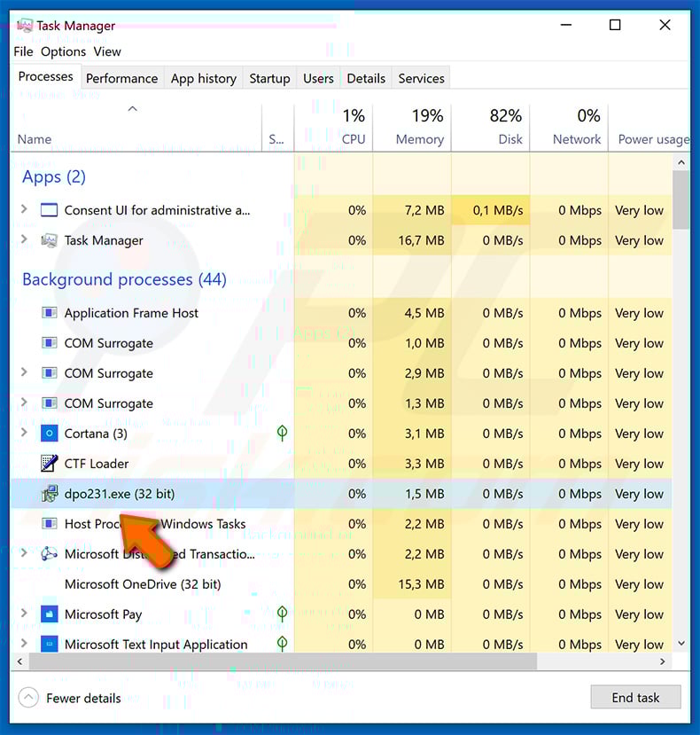700x735 pixels.
Task: Open the Options menu
Action: tap(63, 51)
